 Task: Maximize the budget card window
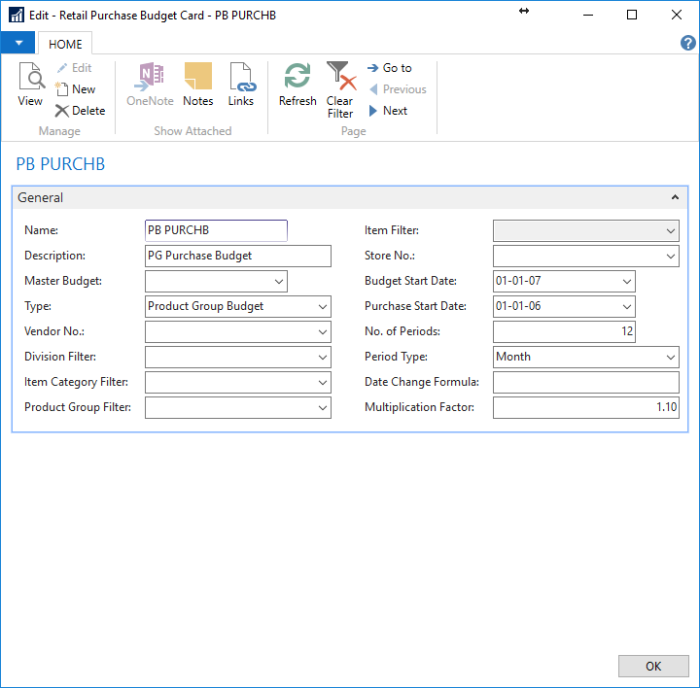(632, 15)
